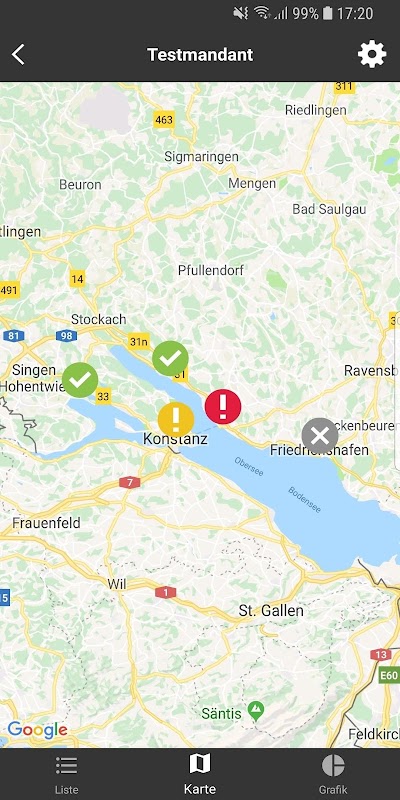Tap the red alert marker on lake
This screenshot has width=400, height=800.
pos(223,407)
